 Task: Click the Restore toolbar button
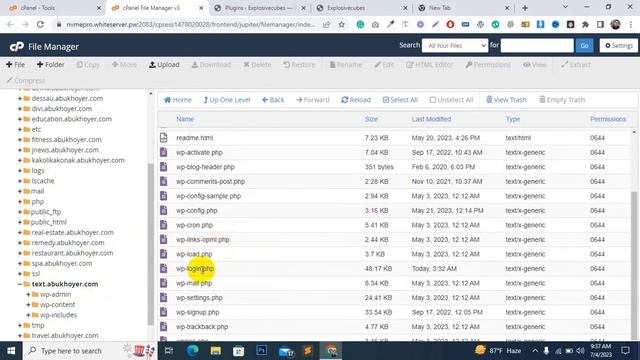299,64
